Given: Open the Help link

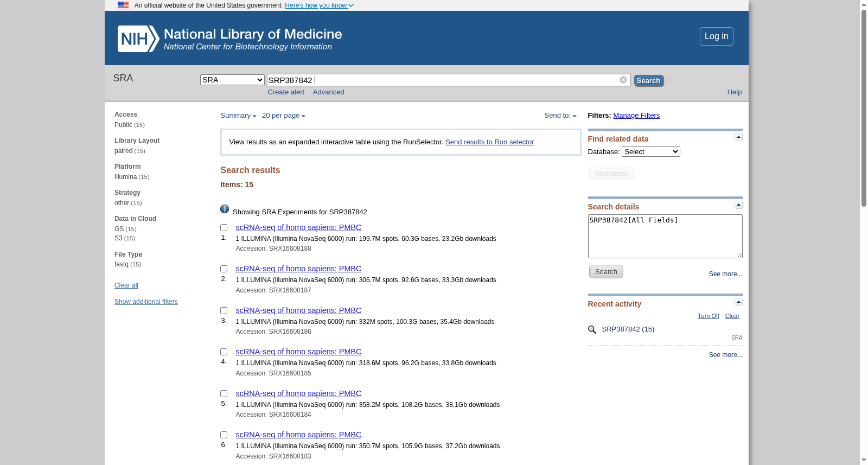Looking at the screenshot, I should [735, 92].
